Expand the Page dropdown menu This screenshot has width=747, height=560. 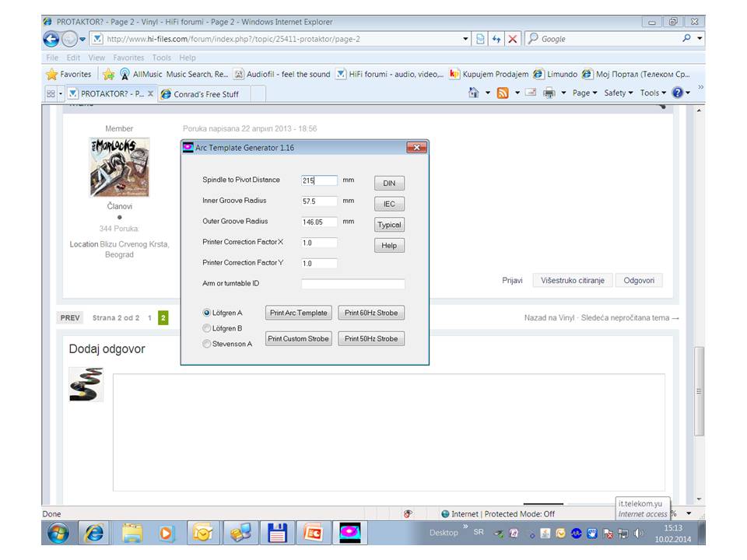tap(584, 93)
